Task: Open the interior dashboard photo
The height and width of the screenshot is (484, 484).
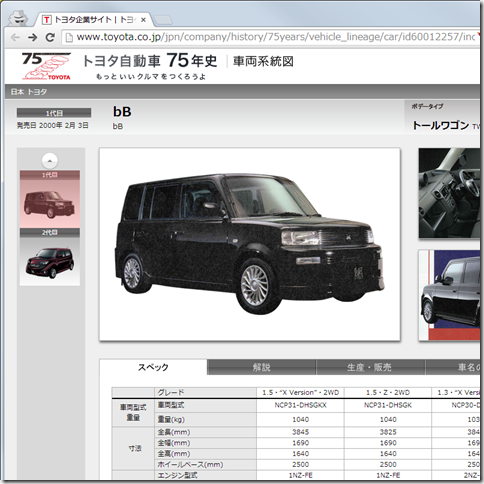Action: click(x=449, y=193)
